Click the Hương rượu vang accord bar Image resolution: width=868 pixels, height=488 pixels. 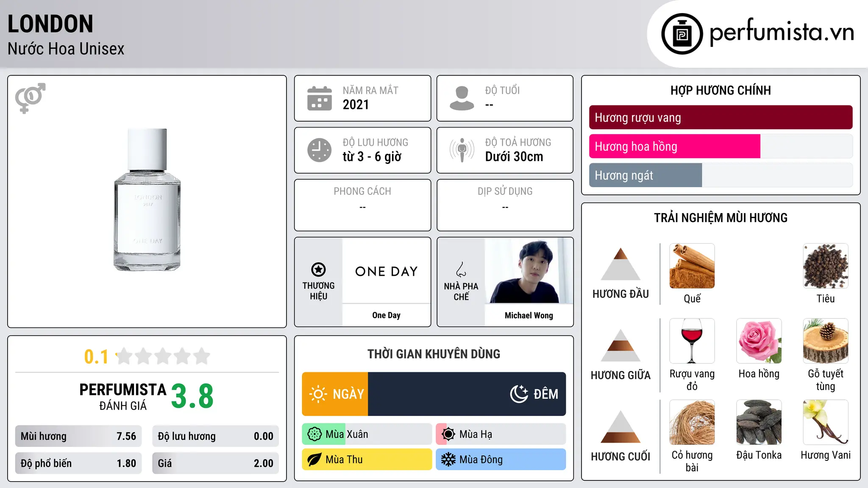point(721,117)
